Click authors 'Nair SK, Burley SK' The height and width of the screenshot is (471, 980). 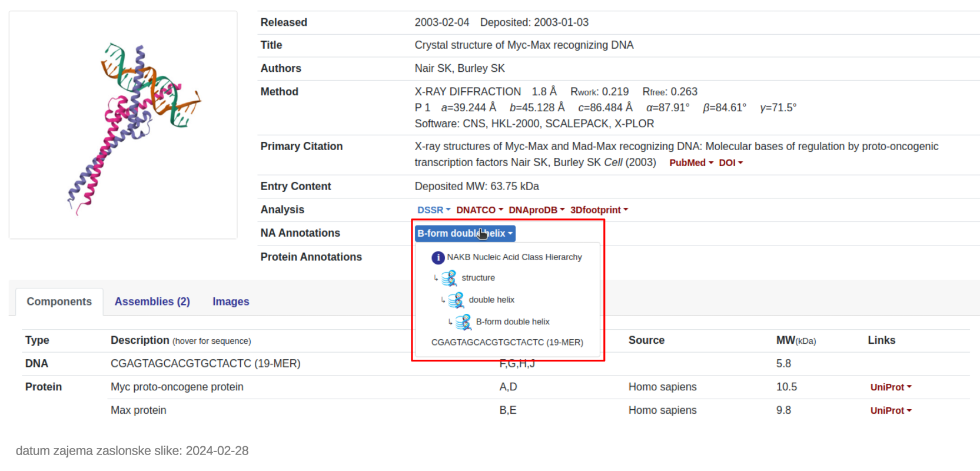pyautogui.click(x=460, y=68)
